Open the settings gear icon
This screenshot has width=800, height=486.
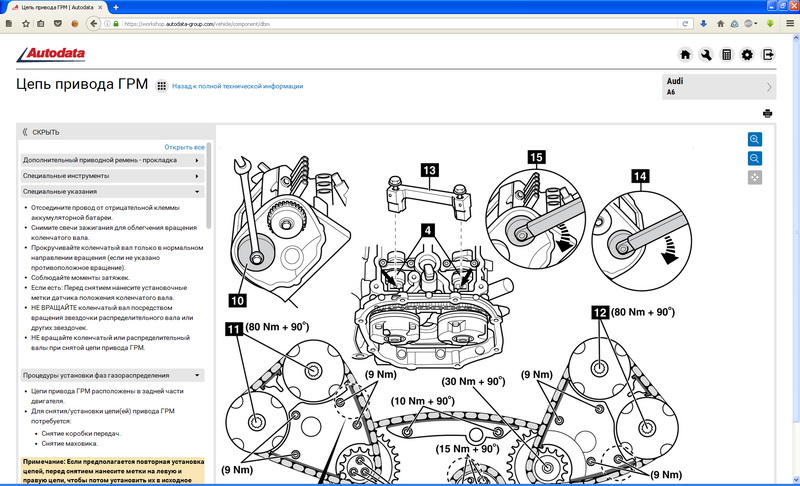click(x=747, y=55)
